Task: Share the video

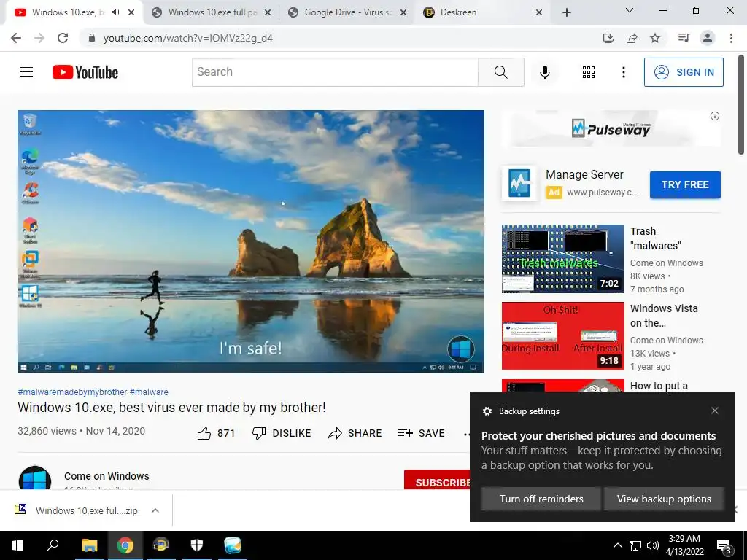Action: point(355,433)
